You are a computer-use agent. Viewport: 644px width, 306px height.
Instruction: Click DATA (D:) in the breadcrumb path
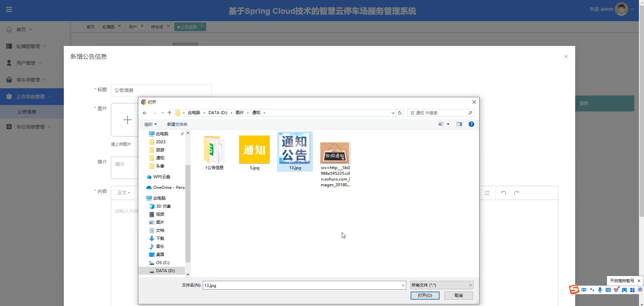coord(218,113)
